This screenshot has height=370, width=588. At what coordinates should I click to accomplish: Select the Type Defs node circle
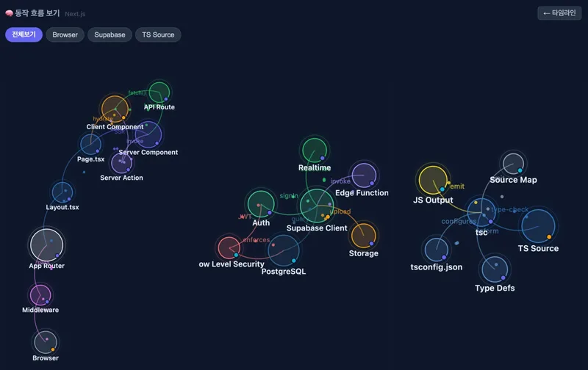click(495, 269)
